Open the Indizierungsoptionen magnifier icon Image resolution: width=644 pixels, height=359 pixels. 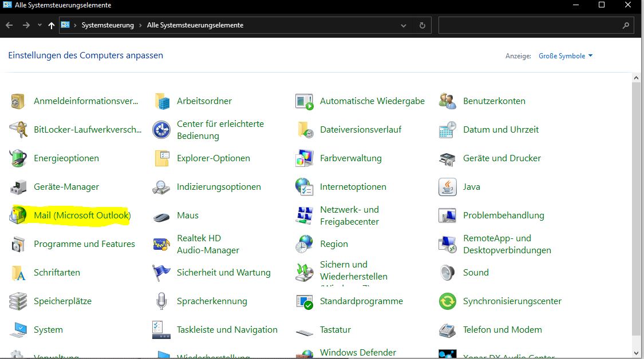(x=161, y=187)
